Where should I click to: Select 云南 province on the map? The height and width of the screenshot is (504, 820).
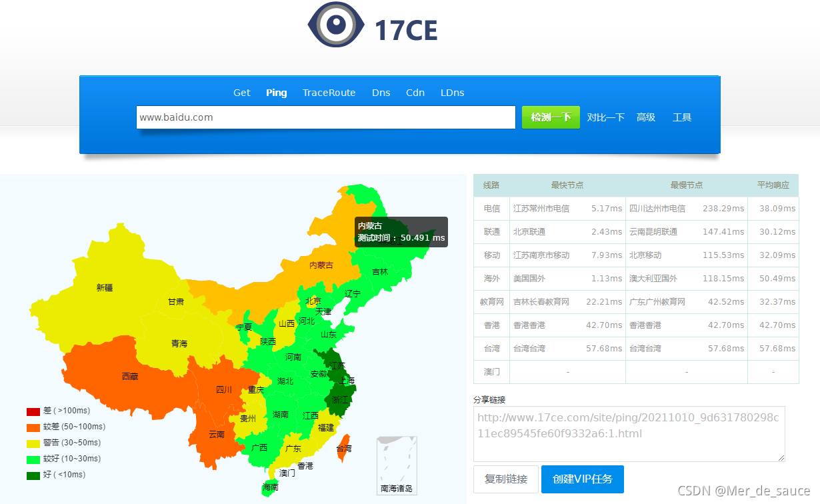pos(217,435)
